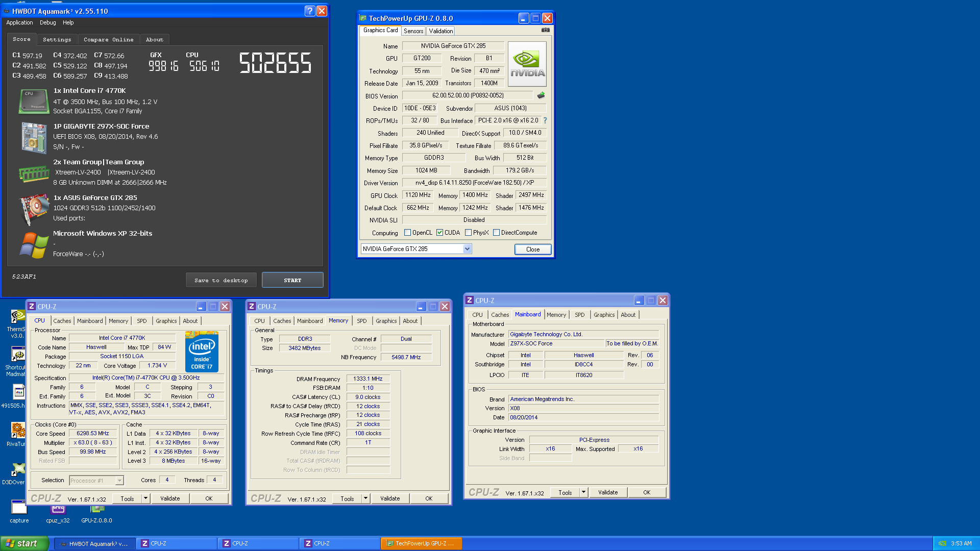Toggle the OpenCL checkbox

pos(407,233)
